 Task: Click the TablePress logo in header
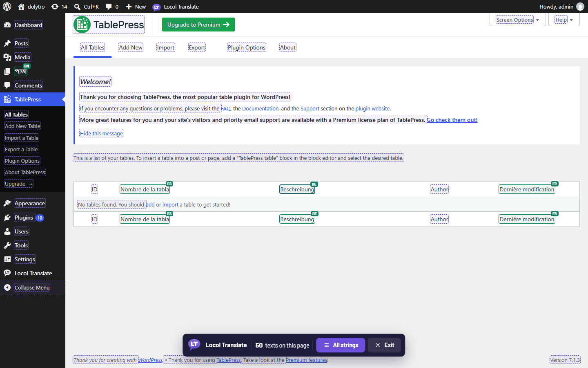109,25
